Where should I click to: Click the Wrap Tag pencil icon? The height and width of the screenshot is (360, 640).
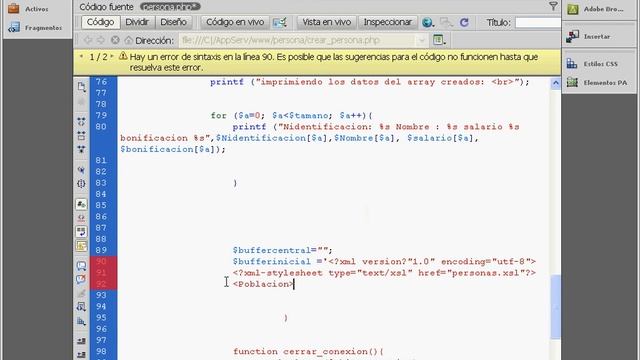pos(81,293)
